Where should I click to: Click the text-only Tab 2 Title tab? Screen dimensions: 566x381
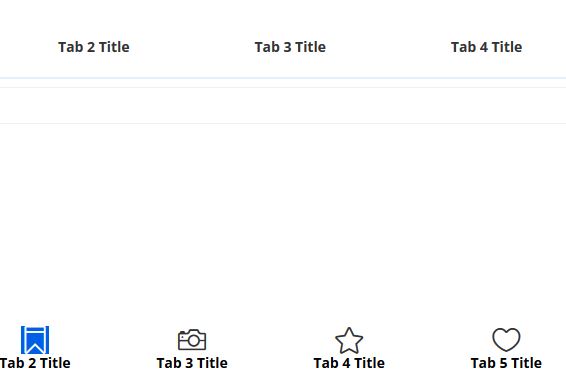(94, 47)
